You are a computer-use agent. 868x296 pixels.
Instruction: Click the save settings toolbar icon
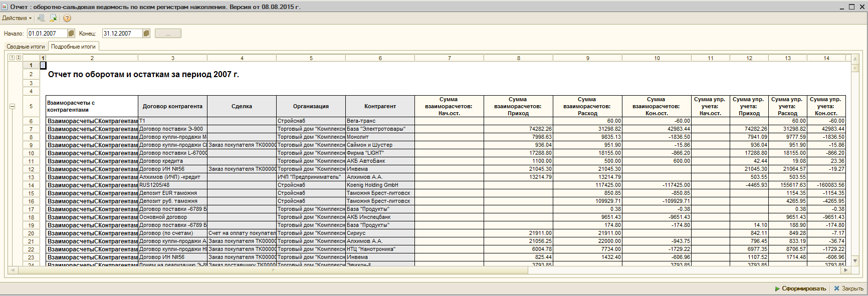pyautogui.click(x=53, y=18)
